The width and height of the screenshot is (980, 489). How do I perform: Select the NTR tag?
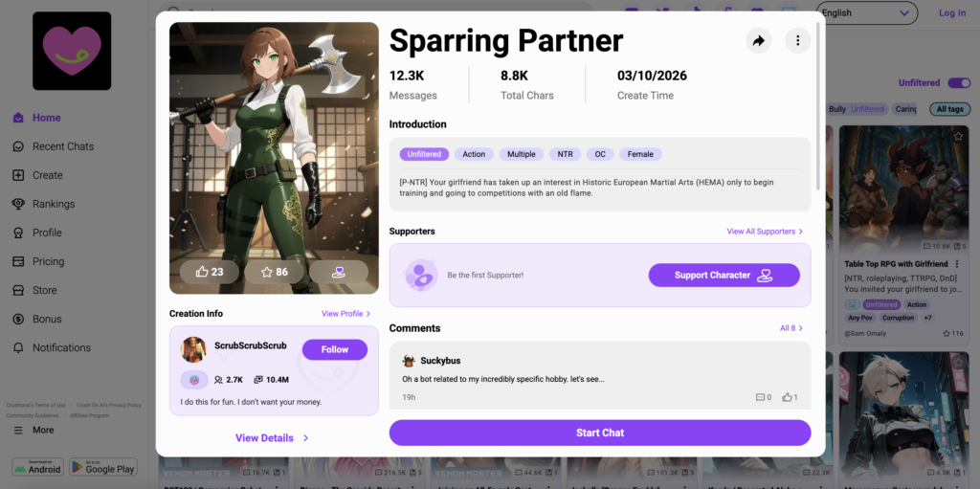(x=565, y=154)
